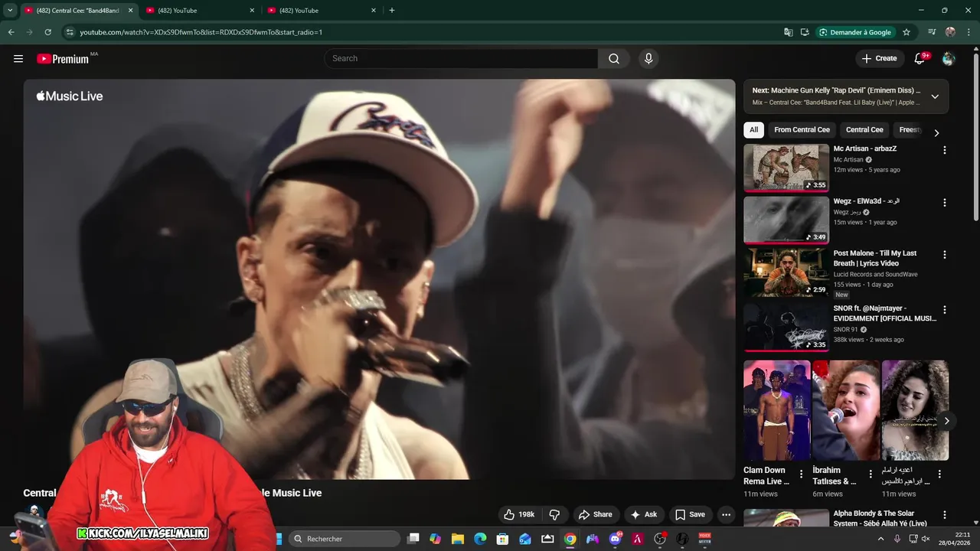Screen dimensions: 980x551
Task: Open options for Wegz ElWa3d video
Action: pos(944,203)
